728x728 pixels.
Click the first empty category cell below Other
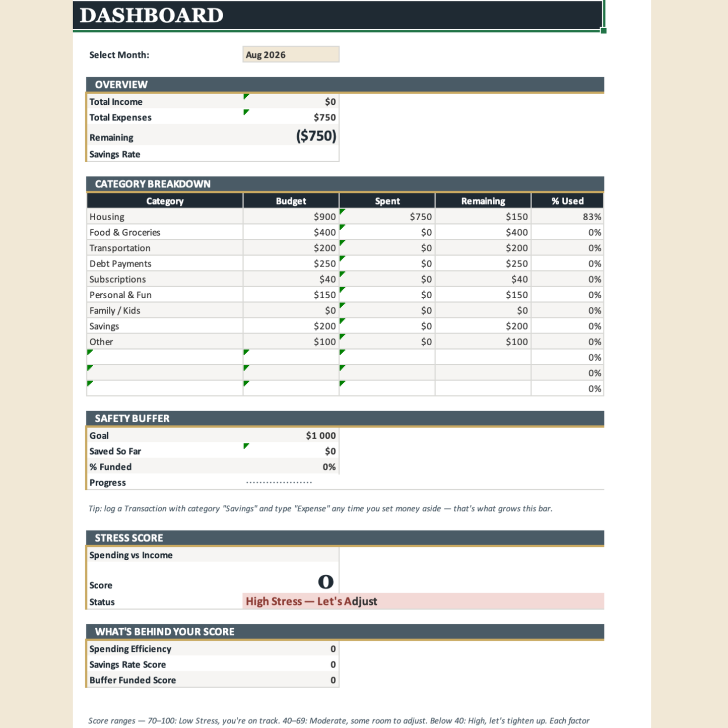click(165, 357)
